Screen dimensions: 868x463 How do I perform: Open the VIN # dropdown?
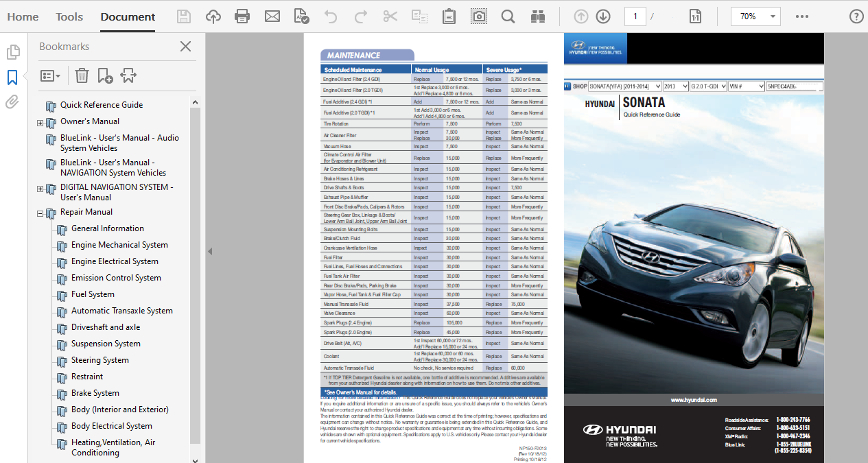point(747,86)
